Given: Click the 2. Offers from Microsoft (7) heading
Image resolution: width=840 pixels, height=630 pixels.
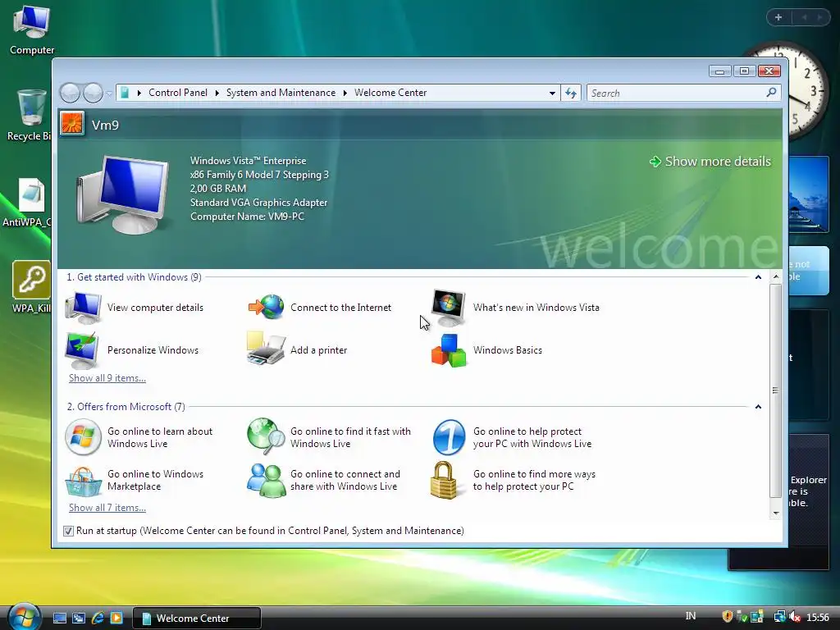Looking at the screenshot, I should 126,407.
